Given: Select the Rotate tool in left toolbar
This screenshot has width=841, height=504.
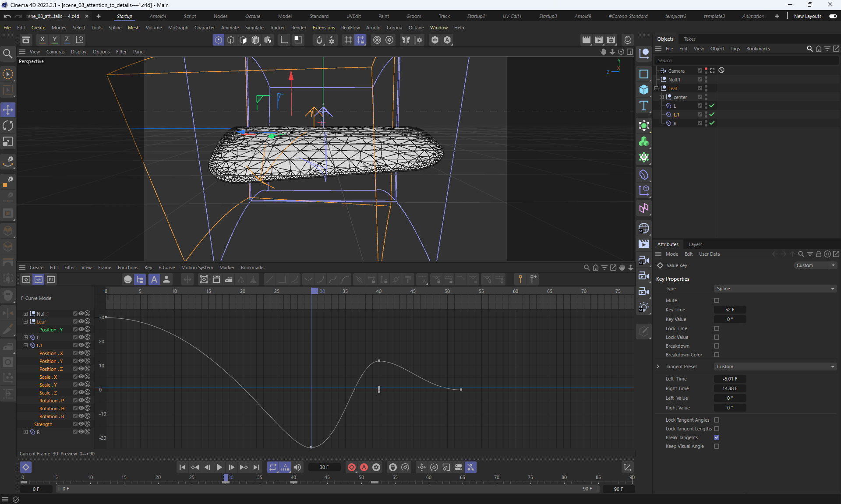Looking at the screenshot, I should pos(8,126).
